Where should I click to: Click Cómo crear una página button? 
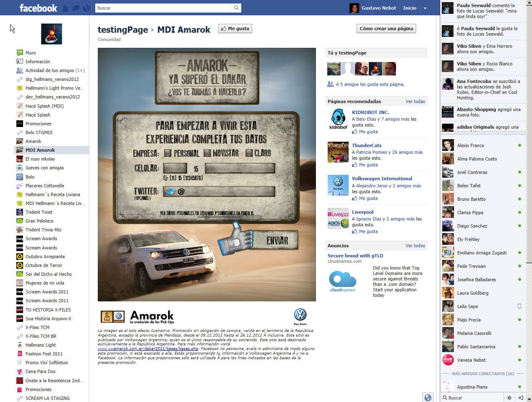386,29
